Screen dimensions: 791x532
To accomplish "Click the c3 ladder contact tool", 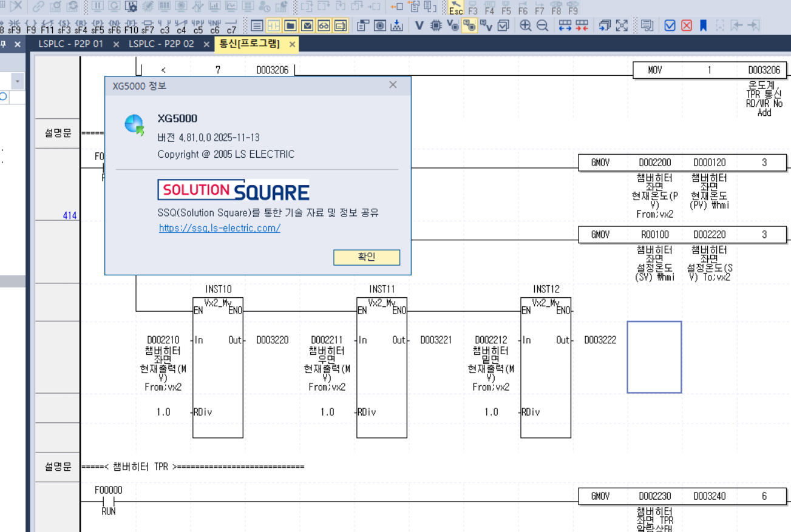I will coord(165,25).
